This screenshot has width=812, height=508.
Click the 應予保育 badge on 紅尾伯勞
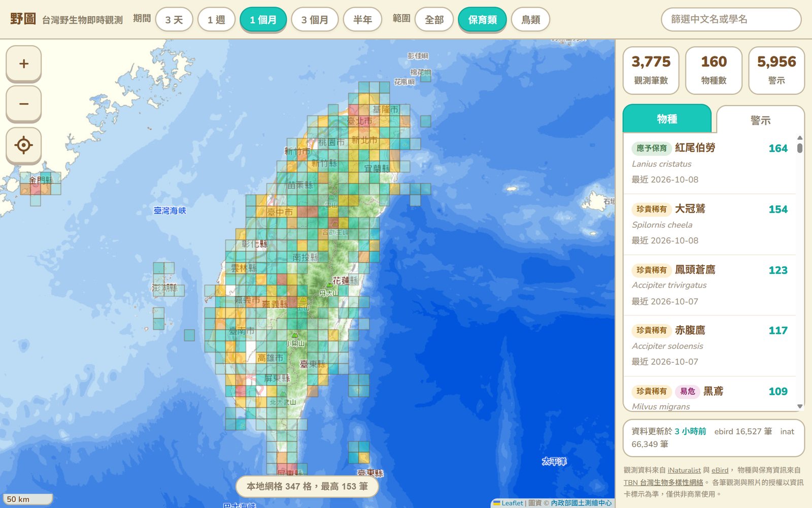click(652, 148)
